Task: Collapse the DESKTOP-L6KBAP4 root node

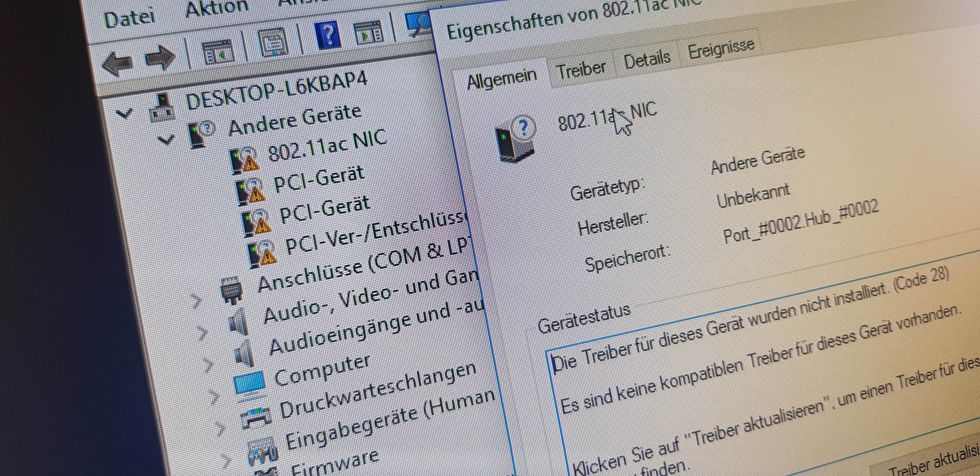Action: click(124, 113)
